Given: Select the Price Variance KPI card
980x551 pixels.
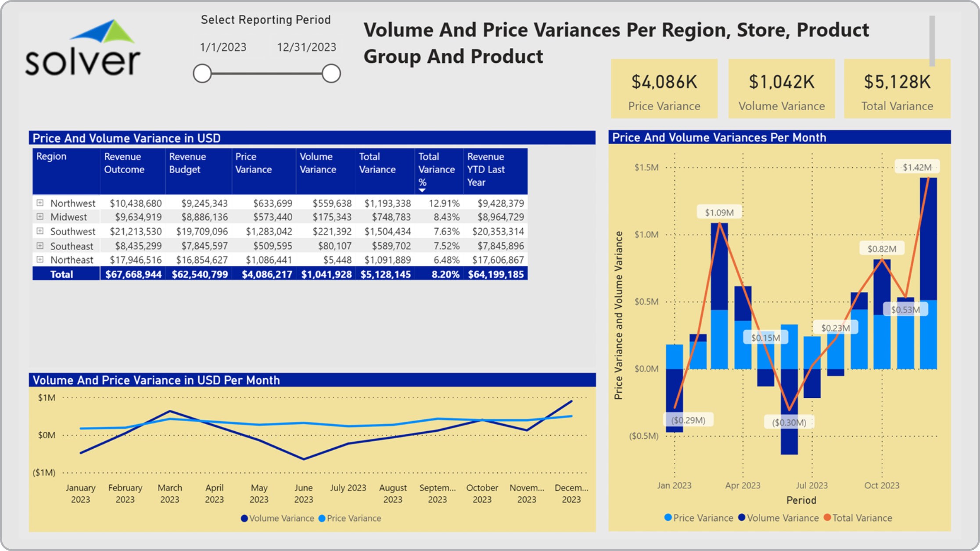Looking at the screenshot, I should pyautogui.click(x=664, y=89).
